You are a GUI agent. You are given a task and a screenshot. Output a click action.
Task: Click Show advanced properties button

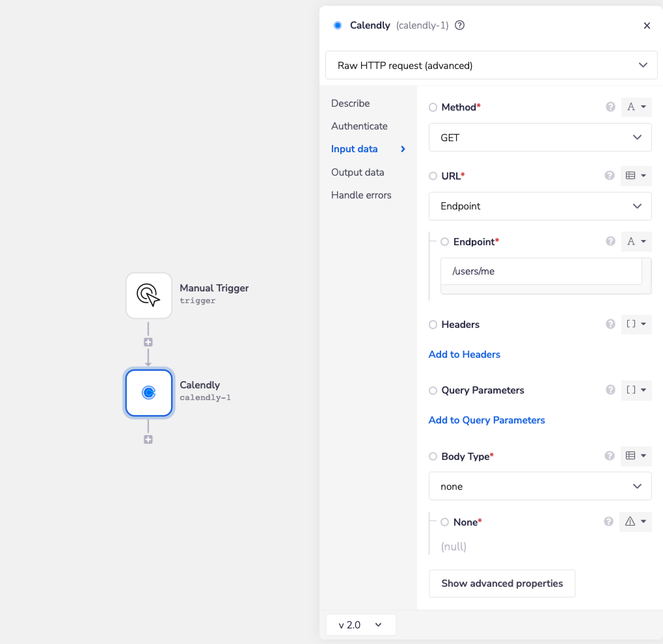tap(502, 584)
